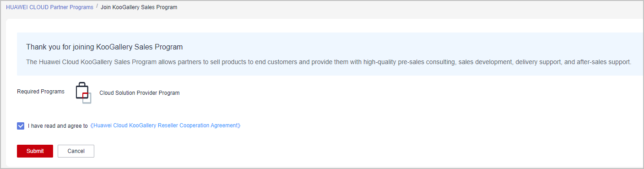The image size is (644, 169).
Task: Click the red square on the bag icon
Action: tap(85, 95)
